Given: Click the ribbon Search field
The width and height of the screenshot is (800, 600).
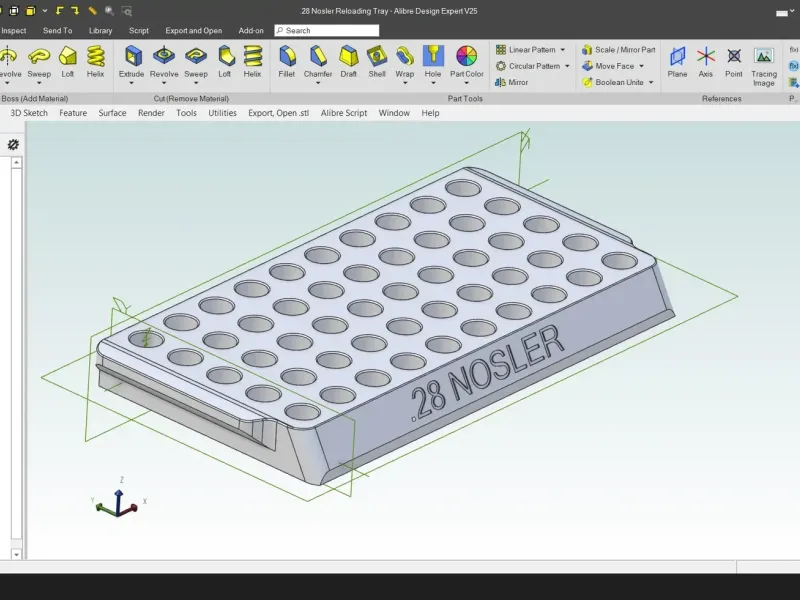Looking at the screenshot, I should (x=327, y=31).
